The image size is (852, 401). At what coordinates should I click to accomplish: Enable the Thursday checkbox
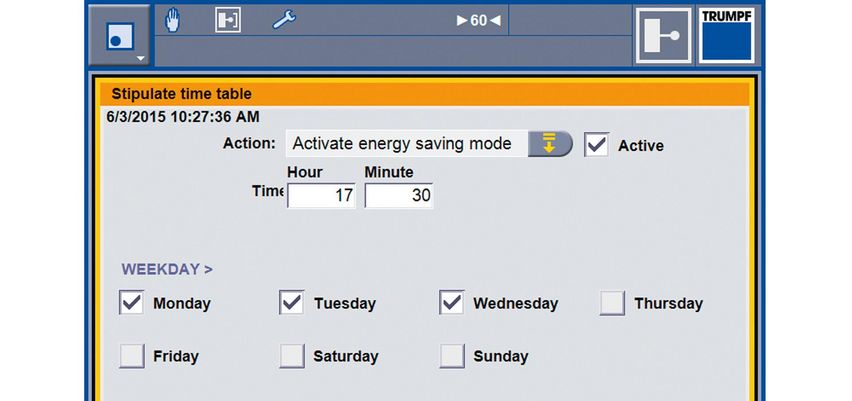(x=612, y=303)
